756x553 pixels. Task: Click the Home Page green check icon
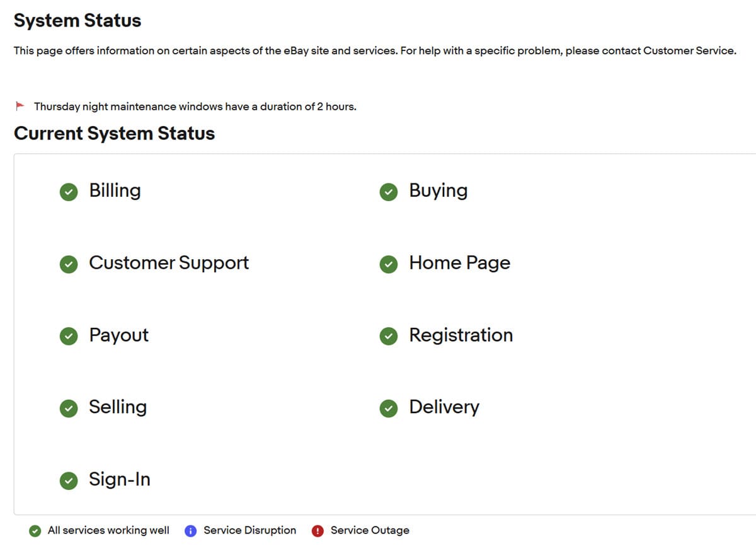pos(389,265)
